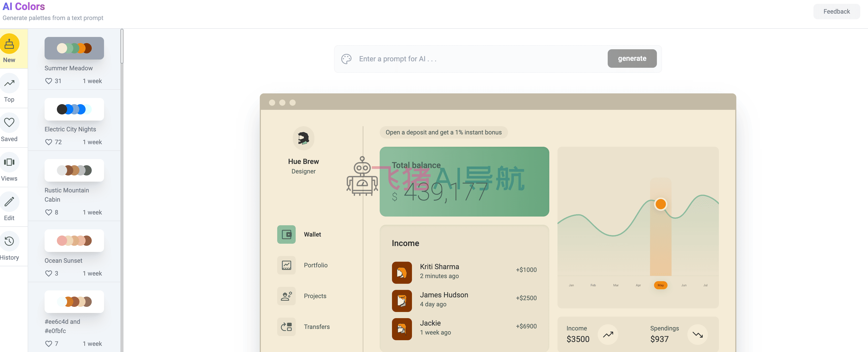Click the History clock sidebar icon
This screenshot has width=868, height=352.
tap(9, 241)
